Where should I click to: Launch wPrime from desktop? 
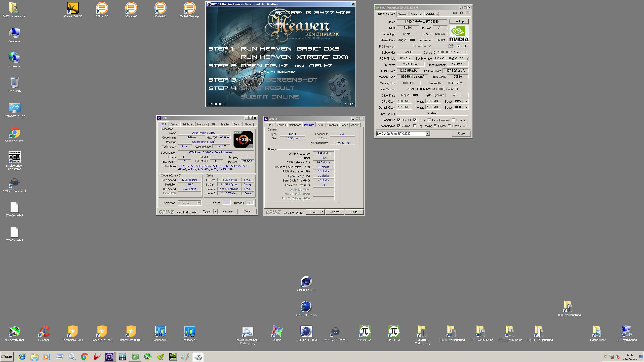click(277, 333)
